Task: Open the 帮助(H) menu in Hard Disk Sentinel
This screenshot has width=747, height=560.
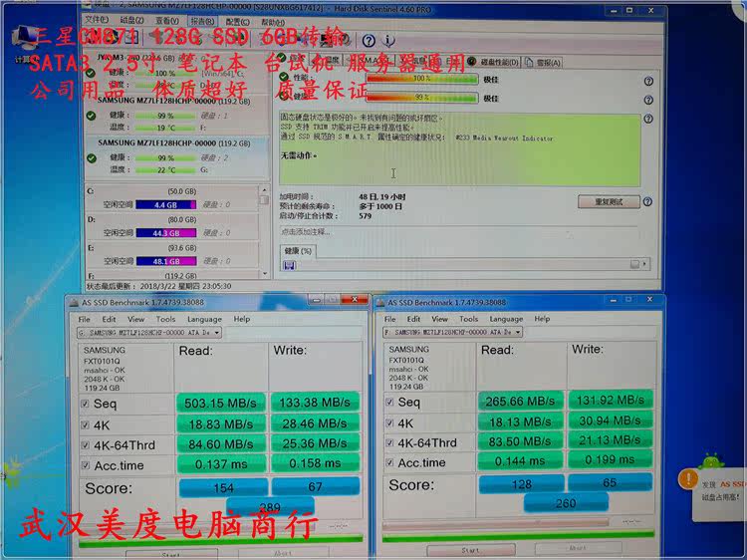Action: pos(273,22)
